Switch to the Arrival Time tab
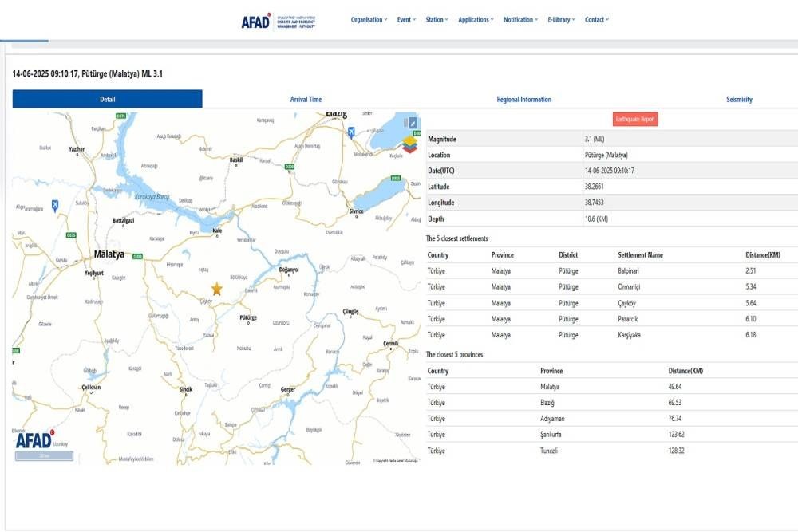 coord(306,99)
